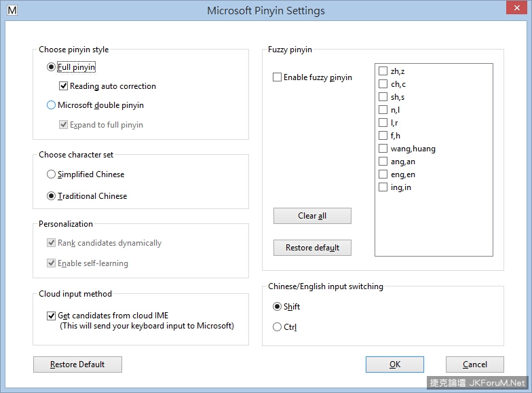Set Ctrl for Chinese/English switching
Image resolution: width=532 pixels, height=393 pixels.
[277, 327]
